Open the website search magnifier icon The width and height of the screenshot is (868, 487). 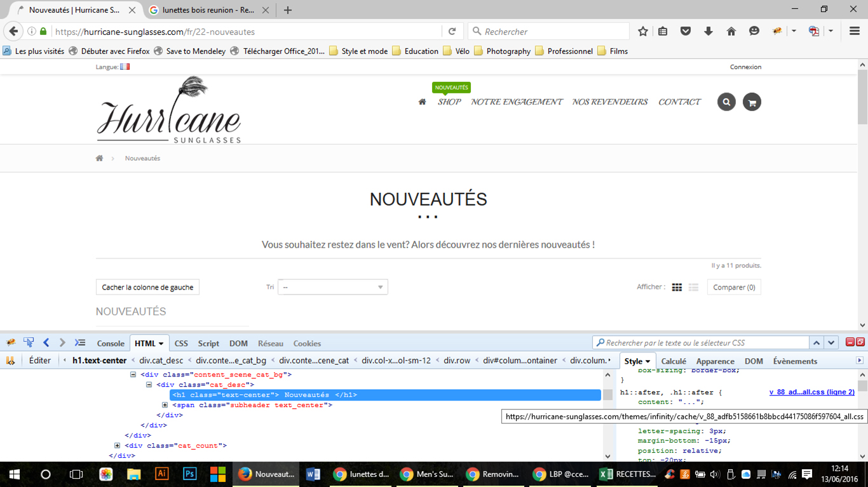(x=726, y=102)
